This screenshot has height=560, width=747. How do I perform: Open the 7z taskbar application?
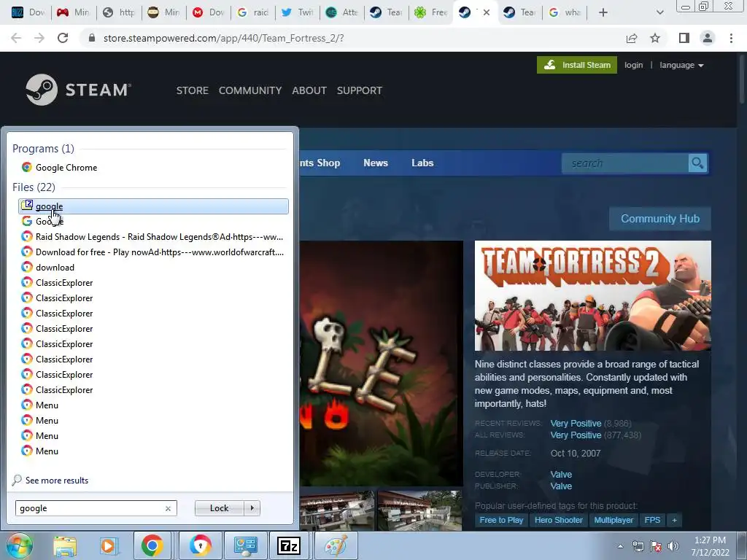(x=289, y=545)
